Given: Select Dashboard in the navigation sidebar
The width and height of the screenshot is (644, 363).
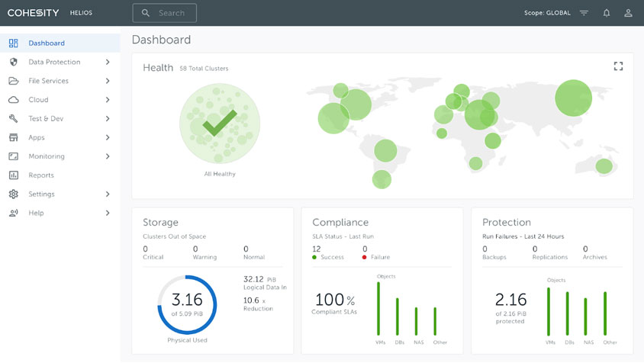Looking at the screenshot, I should click(x=47, y=43).
